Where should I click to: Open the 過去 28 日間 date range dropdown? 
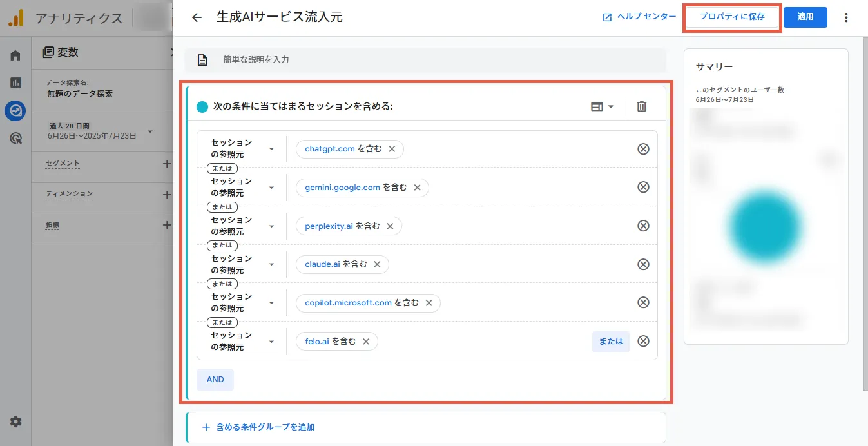coord(101,131)
